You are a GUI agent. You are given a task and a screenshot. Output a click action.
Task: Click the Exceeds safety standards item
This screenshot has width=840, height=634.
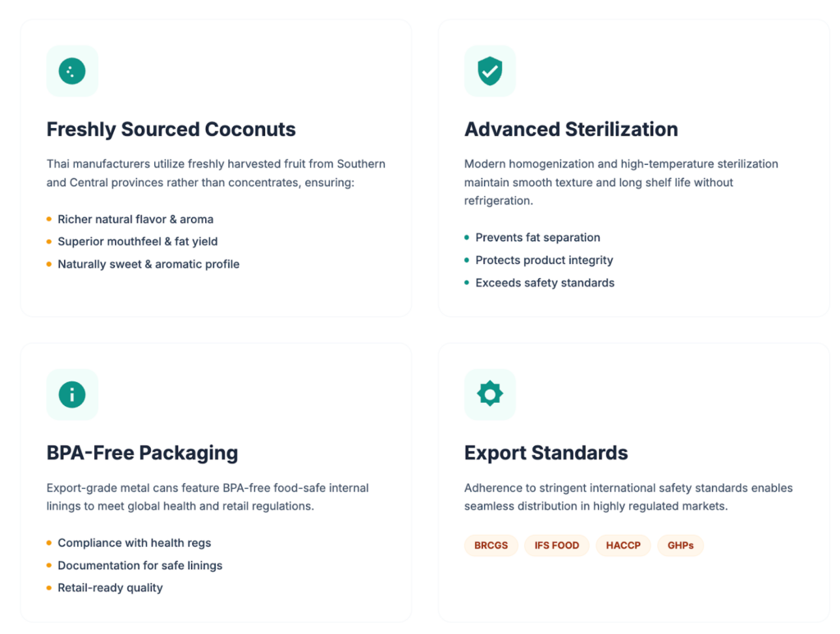coord(545,283)
